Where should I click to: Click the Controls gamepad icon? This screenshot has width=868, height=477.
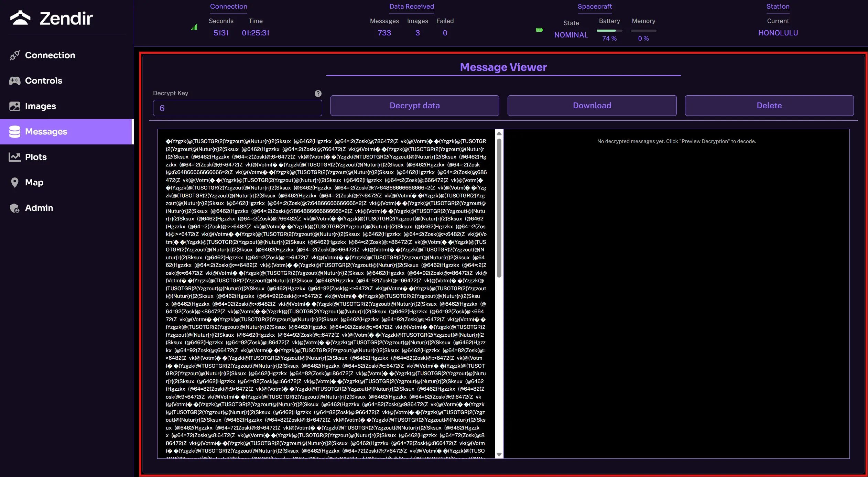[x=14, y=81]
